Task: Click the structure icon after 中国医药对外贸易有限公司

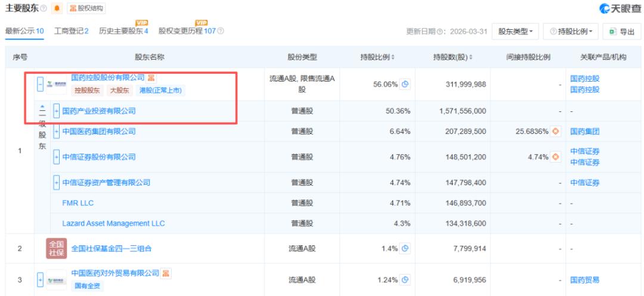Action: click(x=166, y=273)
